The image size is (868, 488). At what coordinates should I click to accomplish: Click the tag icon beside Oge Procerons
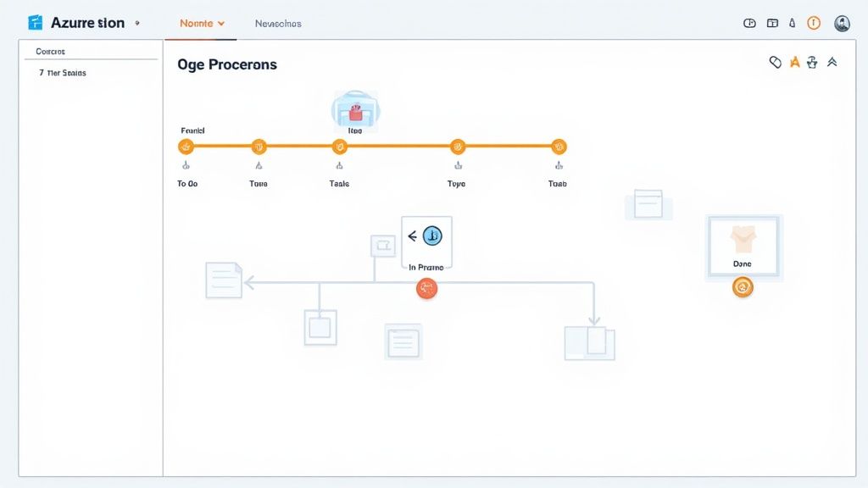click(775, 62)
